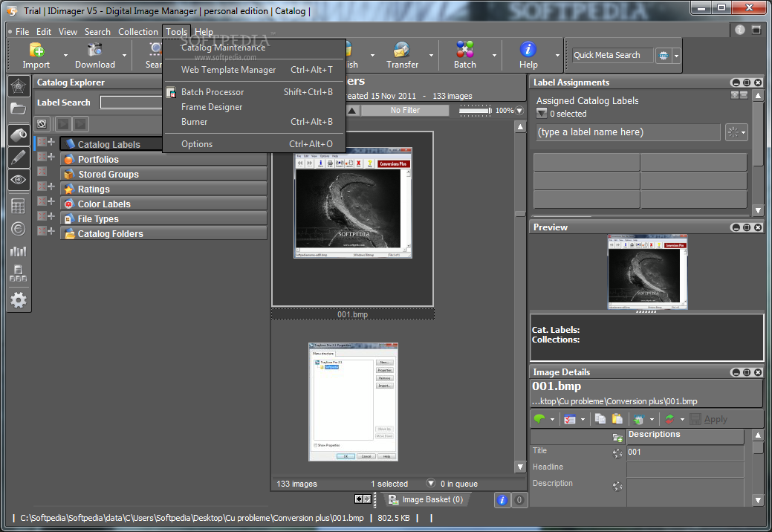This screenshot has width=772, height=532.
Task: Click the web icon beside Quick Meta Search
Action: 664,56
